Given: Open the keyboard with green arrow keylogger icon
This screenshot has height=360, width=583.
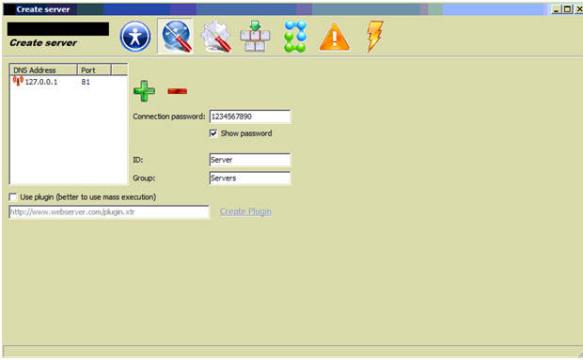Looking at the screenshot, I should coord(255,36).
